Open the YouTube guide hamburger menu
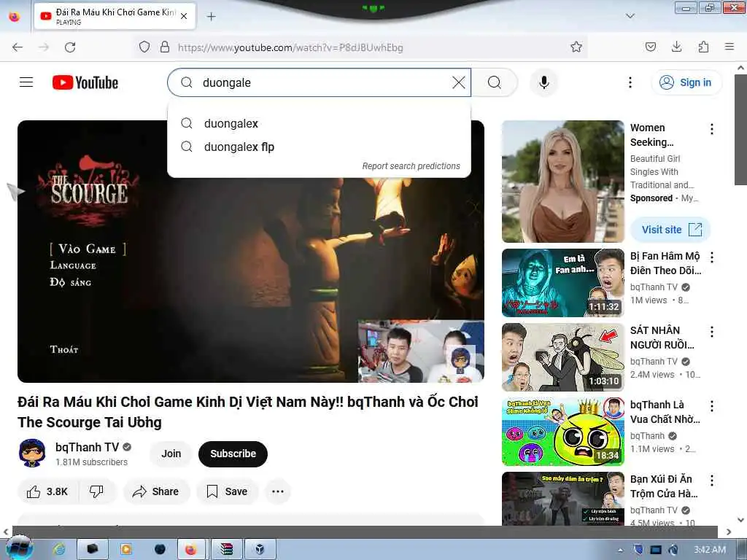Viewport: 747px width, 560px height. click(x=26, y=82)
